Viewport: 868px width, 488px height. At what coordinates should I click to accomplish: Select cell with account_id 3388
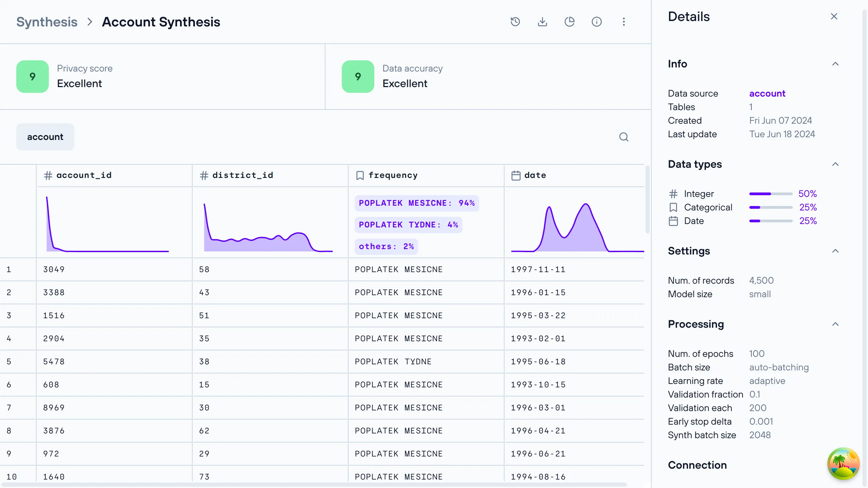point(114,293)
